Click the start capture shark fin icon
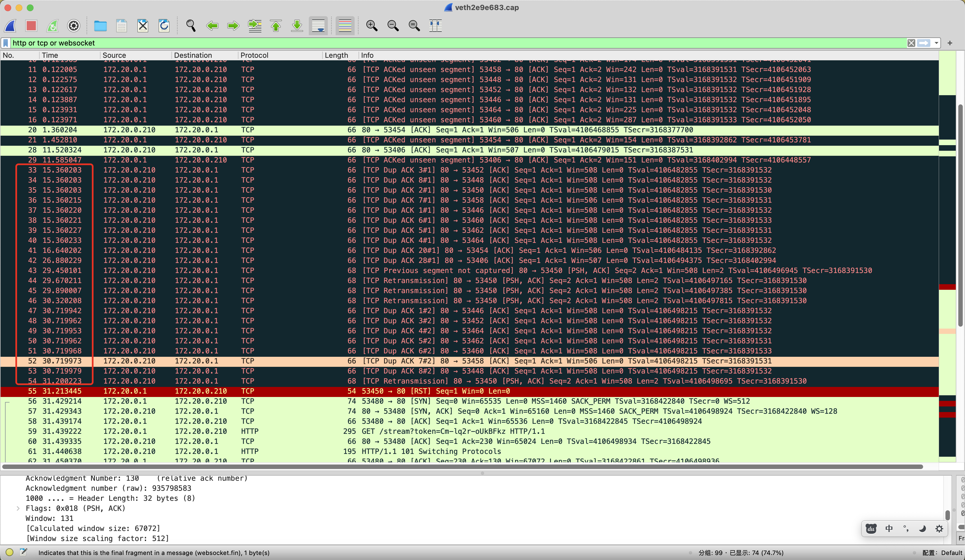 pyautogui.click(x=10, y=26)
